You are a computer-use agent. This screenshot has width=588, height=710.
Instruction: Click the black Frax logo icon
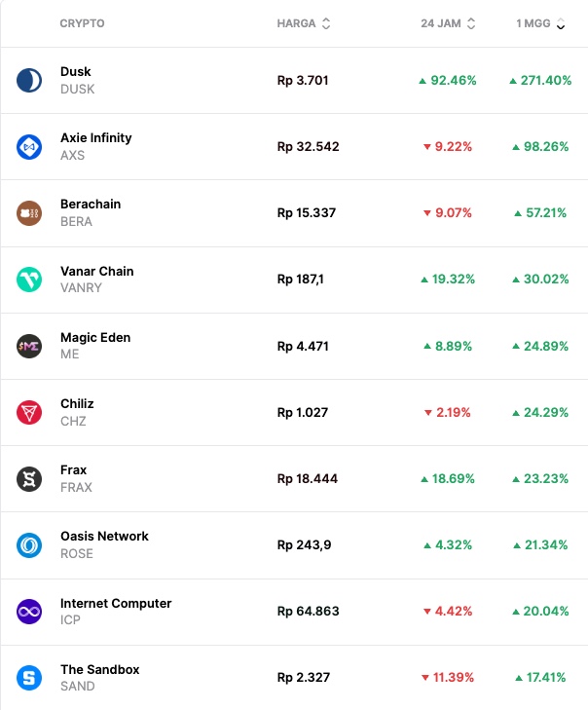[29, 478]
